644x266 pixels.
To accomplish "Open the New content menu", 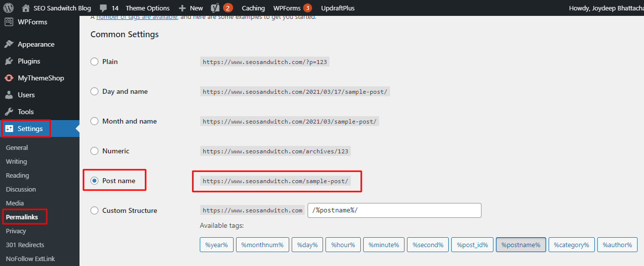I will click(x=196, y=8).
